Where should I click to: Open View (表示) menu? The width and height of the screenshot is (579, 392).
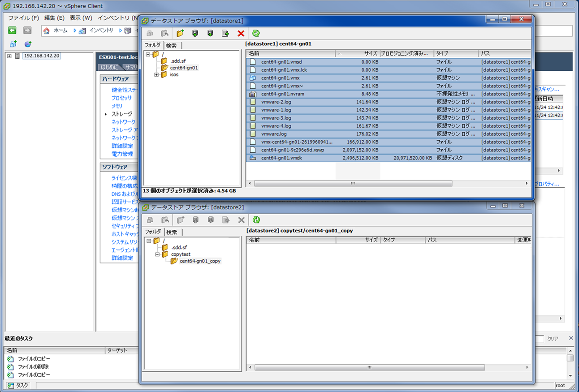81,18
